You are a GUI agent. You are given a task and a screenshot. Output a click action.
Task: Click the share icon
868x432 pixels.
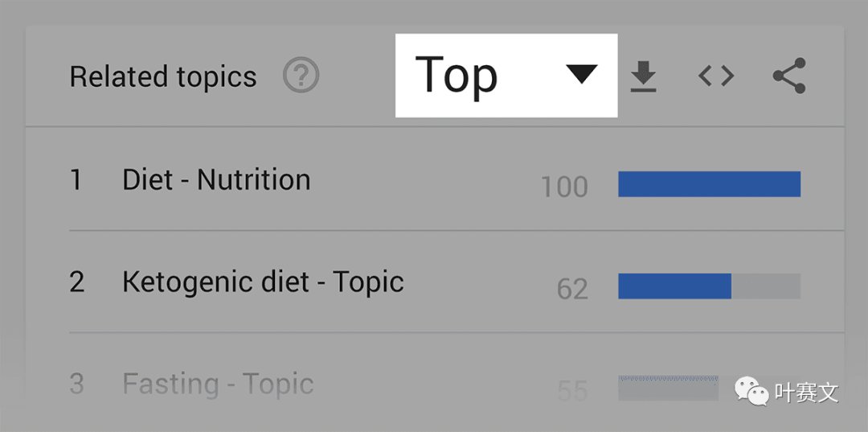[x=789, y=76]
